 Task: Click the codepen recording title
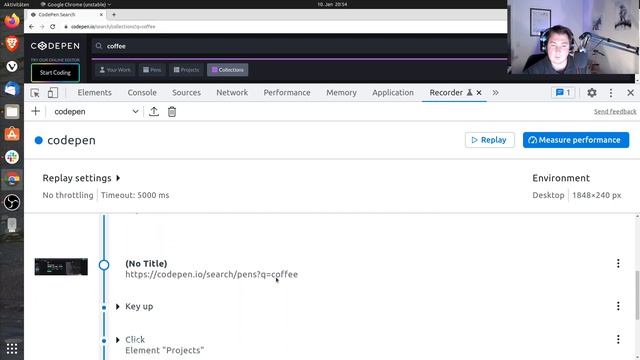point(71,140)
